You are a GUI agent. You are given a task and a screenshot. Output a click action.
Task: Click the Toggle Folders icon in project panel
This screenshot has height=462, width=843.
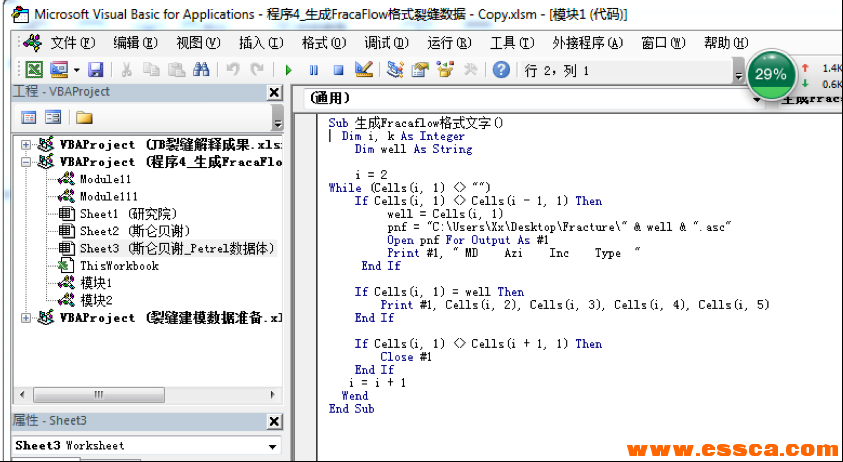click(84, 117)
